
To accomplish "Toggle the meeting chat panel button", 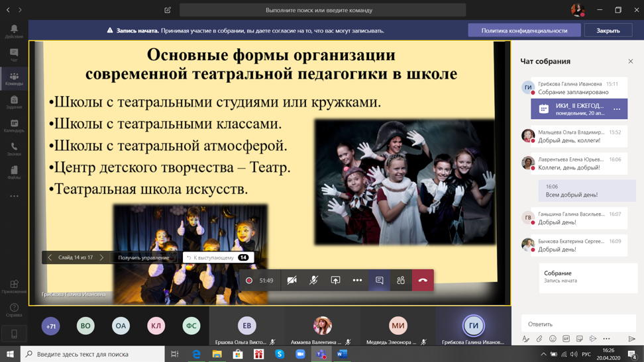I will (x=379, y=281).
